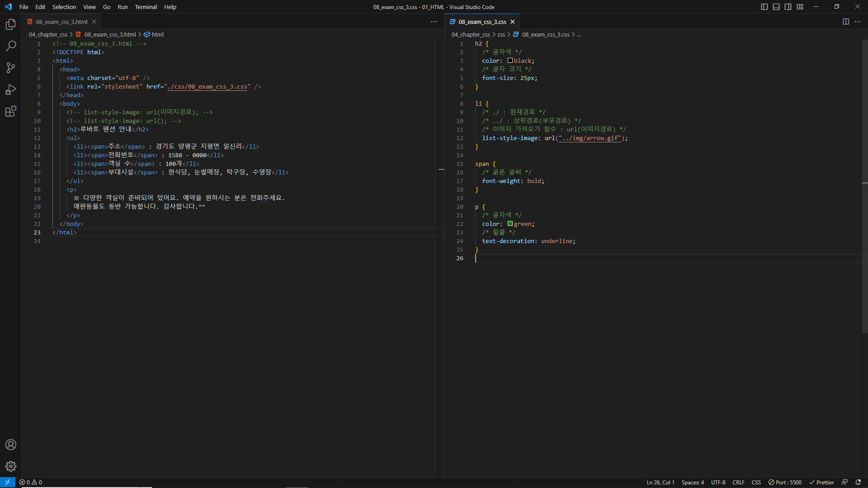Click the green color swatch
868x488 pixels.
click(x=510, y=224)
